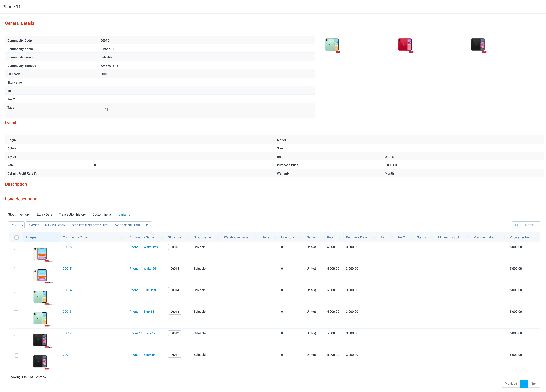546x392 pixels.
Task: Click the refresh table icon button
Action: (147, 225)
